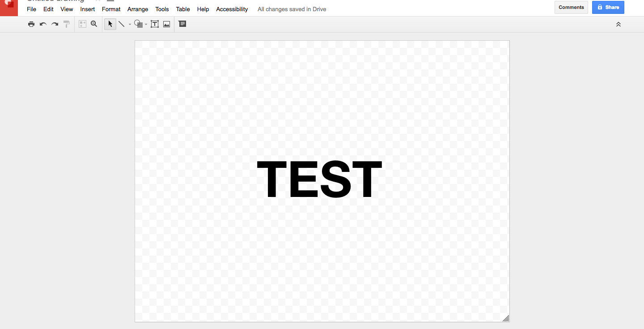This screenshot has height=329, width=644.
Task: Open the Help menu
Action: click(203, 9)
